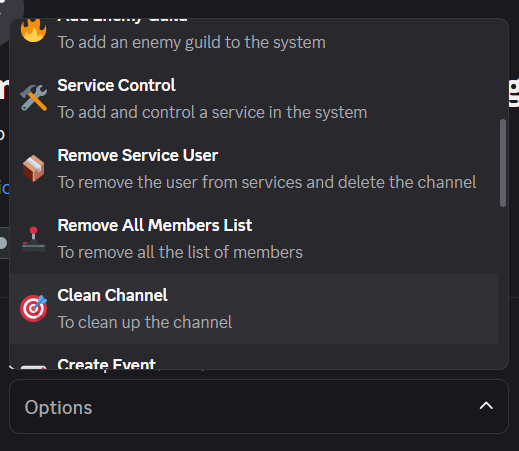Click the fire emoji for enemy guild option
Image resolution: width=519 pixels, height=451 pixels.
click(33, 30)
